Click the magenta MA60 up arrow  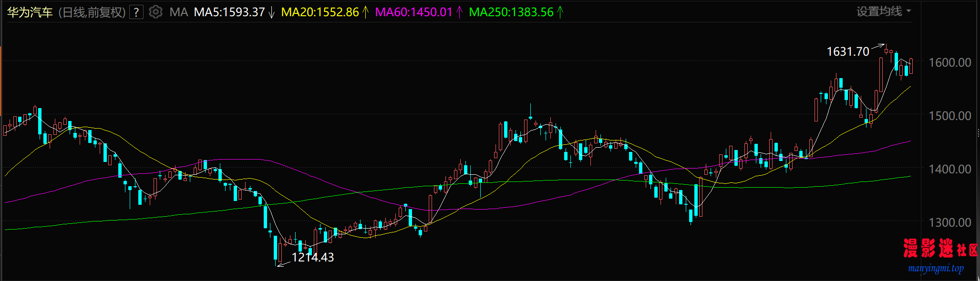click(459, 12)
